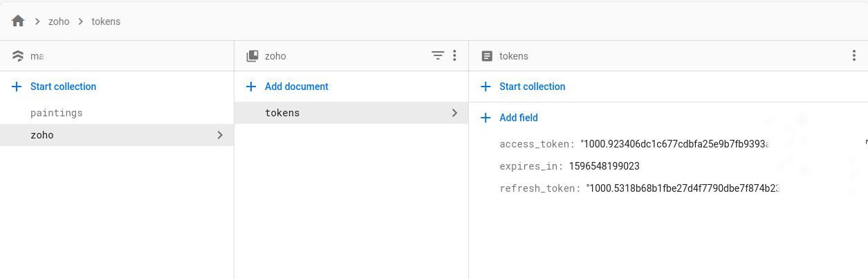Go to the home root icon

(x=18, y=21)
